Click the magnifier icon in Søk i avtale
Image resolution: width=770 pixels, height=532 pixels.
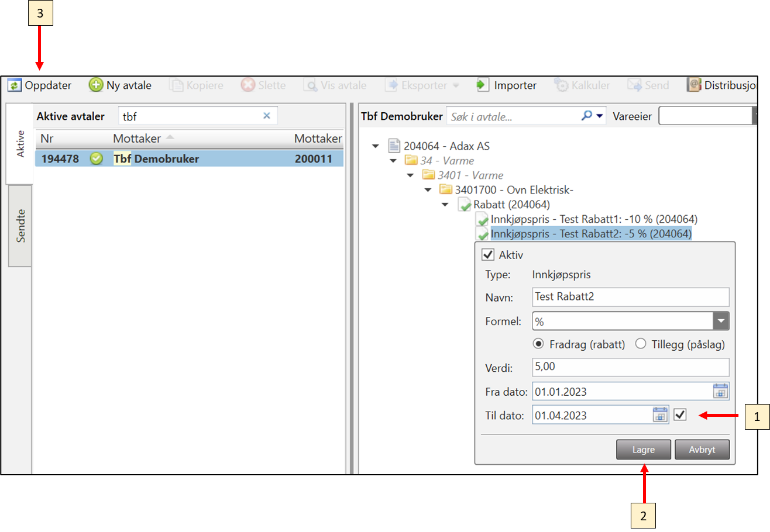587,116
